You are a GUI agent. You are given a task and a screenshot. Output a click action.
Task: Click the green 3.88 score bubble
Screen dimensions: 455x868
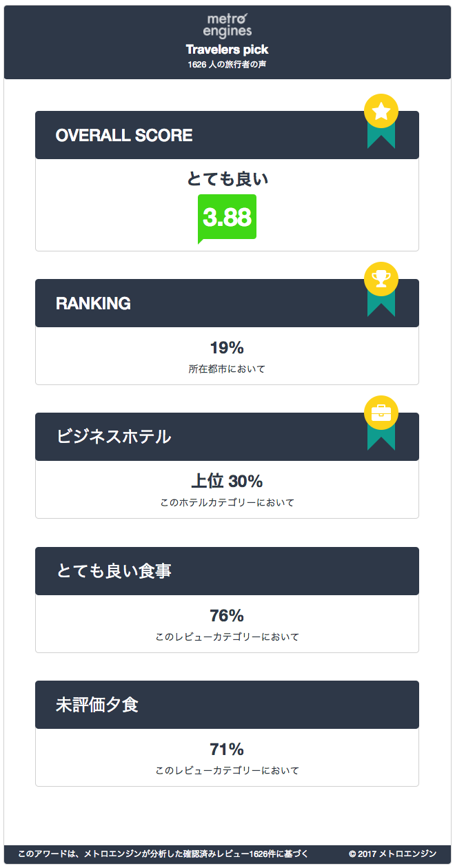pyautogui.click(x=227, y=218)
